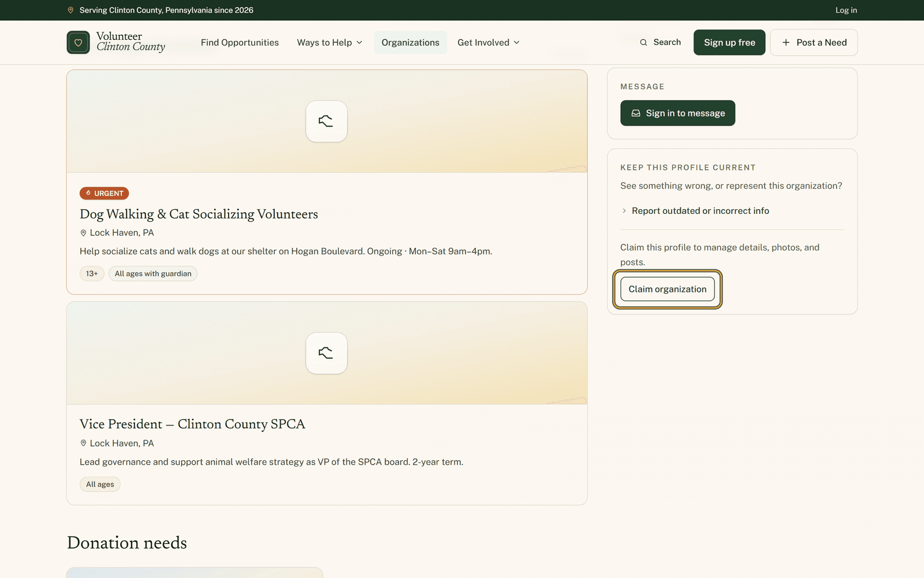The height and width of the screenshot is (578, 924).
Task: Click the Volunteer Clinton County site name
Action: [131, 42]
